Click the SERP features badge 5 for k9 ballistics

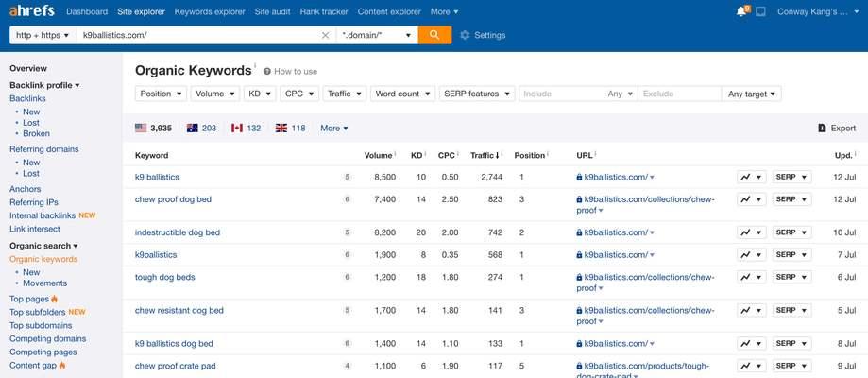coord(347,178)
